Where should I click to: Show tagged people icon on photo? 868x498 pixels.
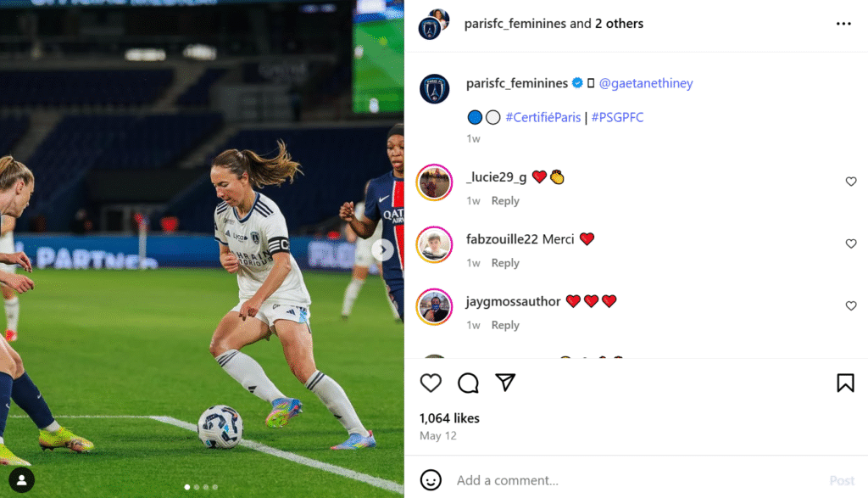pos(21,480)
